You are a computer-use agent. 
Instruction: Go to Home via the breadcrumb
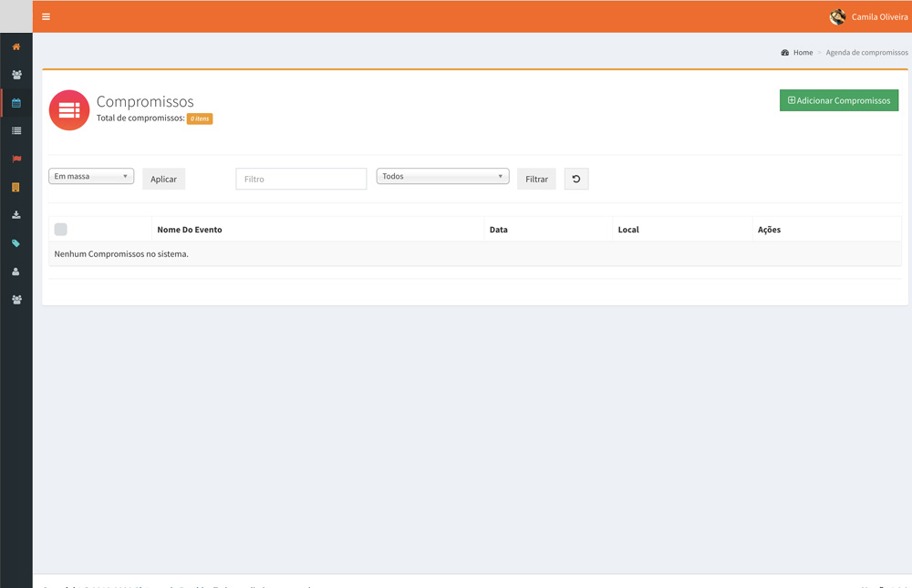pyautogui.click(x=803, y=52)
